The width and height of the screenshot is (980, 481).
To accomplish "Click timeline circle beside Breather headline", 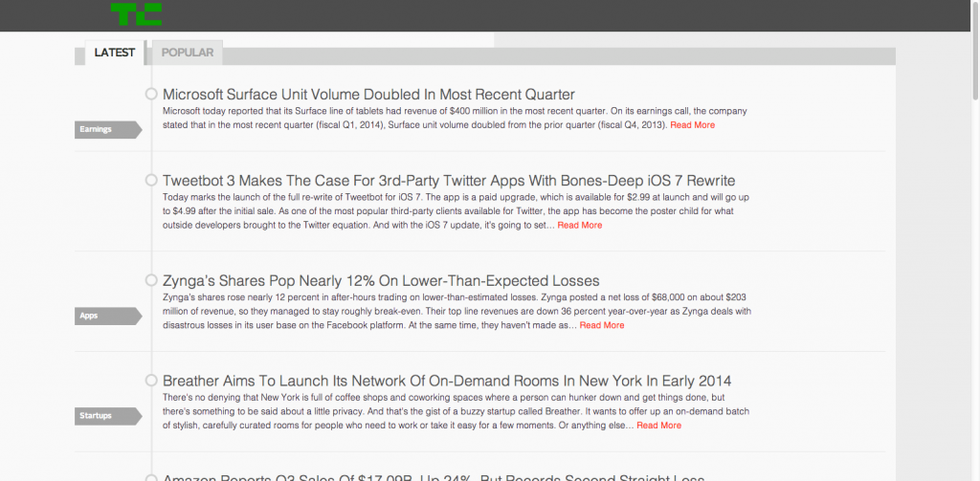I will [150, 380].
